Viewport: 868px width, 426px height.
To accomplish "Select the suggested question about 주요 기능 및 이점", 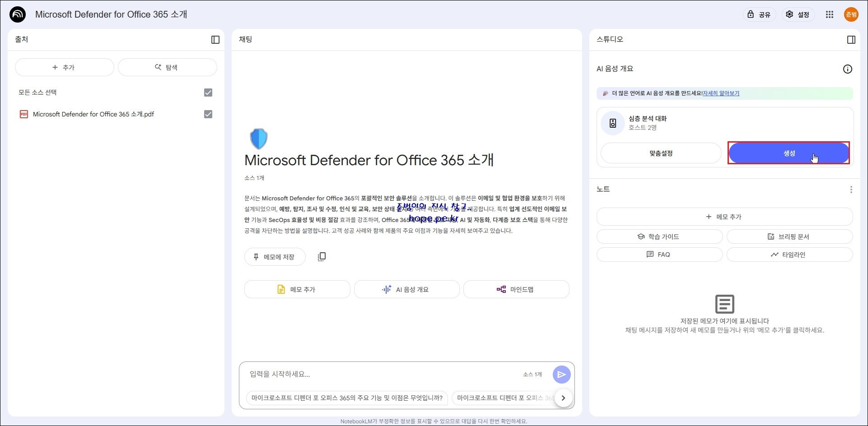I will tap(347, 398).
